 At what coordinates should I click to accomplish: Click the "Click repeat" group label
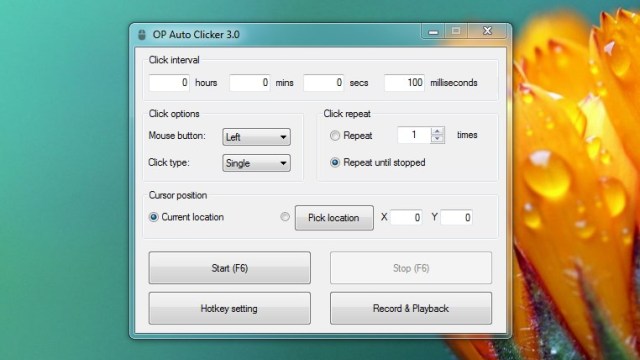(x=347, y=113)
